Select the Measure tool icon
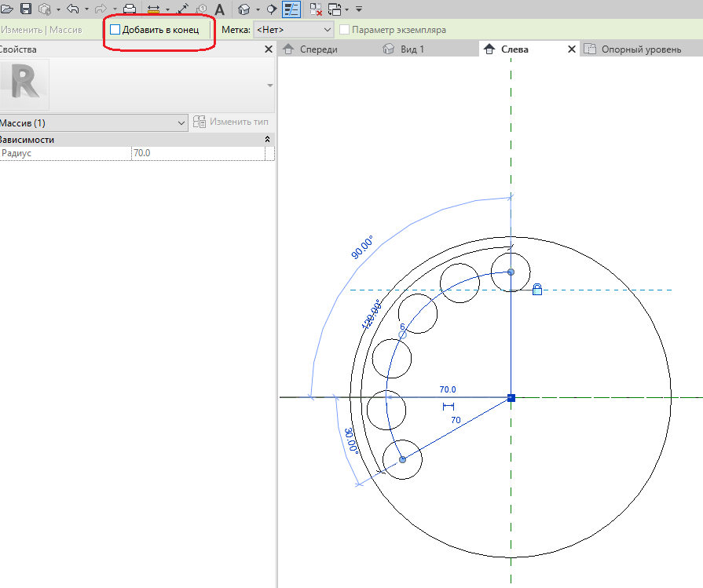This screenshot has height=588, width=703. (154, 9)
